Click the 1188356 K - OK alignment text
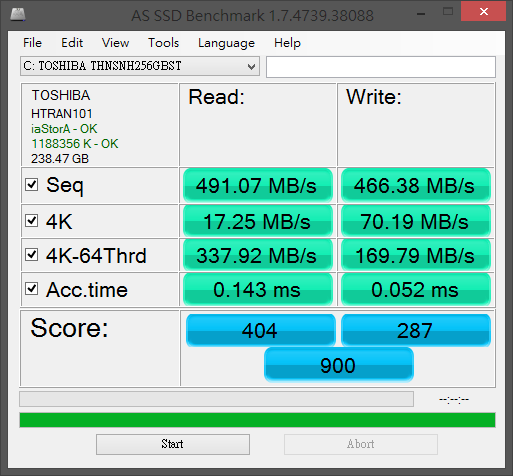This screenshot has width=513, height=476. click(x=75, y=144)
